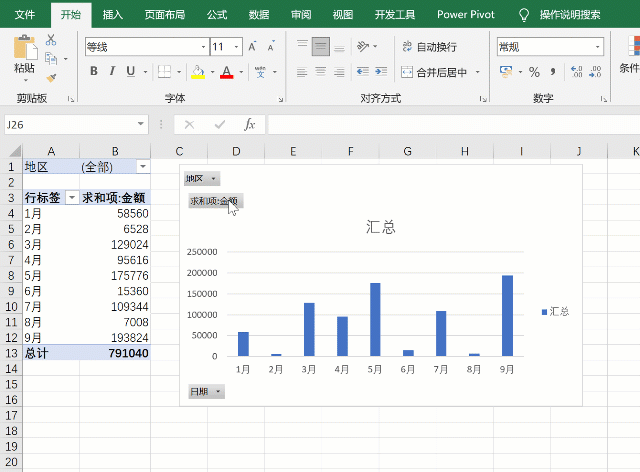Switch to 数据 tab

(259, 15)
